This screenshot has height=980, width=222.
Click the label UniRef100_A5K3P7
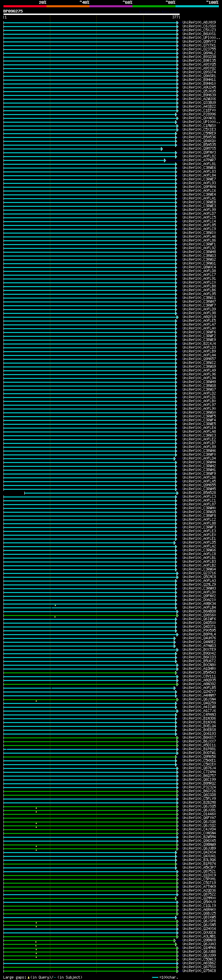pyautogui.click(x=199, y=867)
